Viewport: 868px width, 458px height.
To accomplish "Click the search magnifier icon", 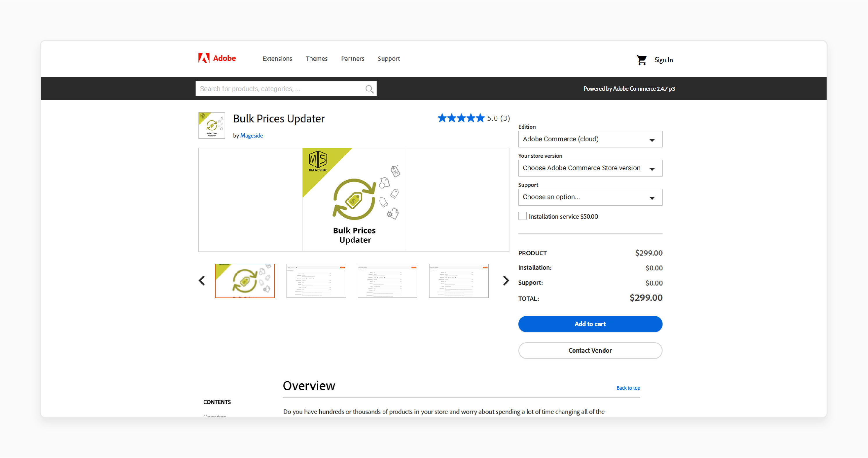I will click(369, 89).
